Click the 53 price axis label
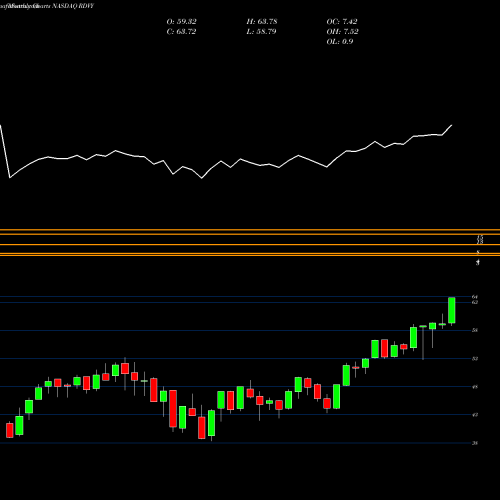Image resolution: width=500 pixels, height=500 pixels. 475,359
